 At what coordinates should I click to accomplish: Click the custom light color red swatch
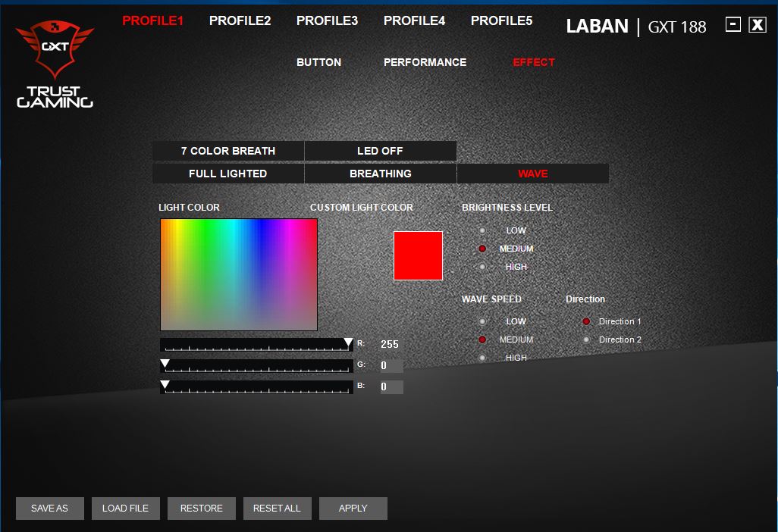coord(418,255)
